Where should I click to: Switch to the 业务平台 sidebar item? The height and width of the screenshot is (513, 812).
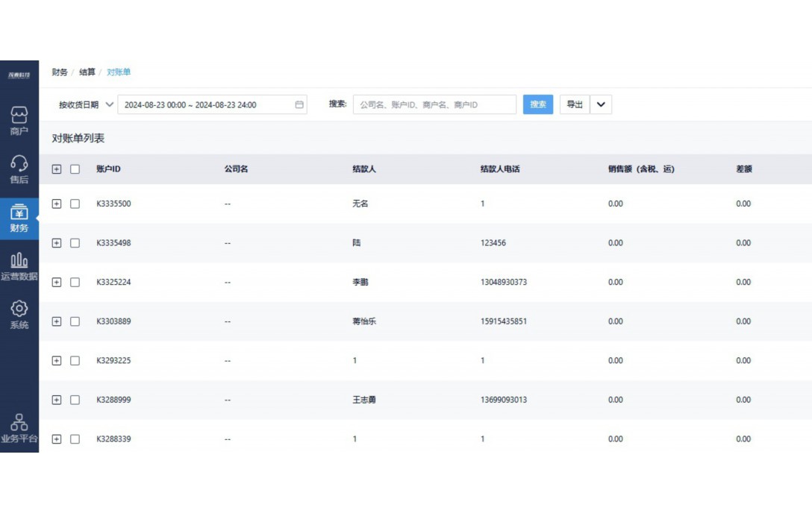point(19,425)
